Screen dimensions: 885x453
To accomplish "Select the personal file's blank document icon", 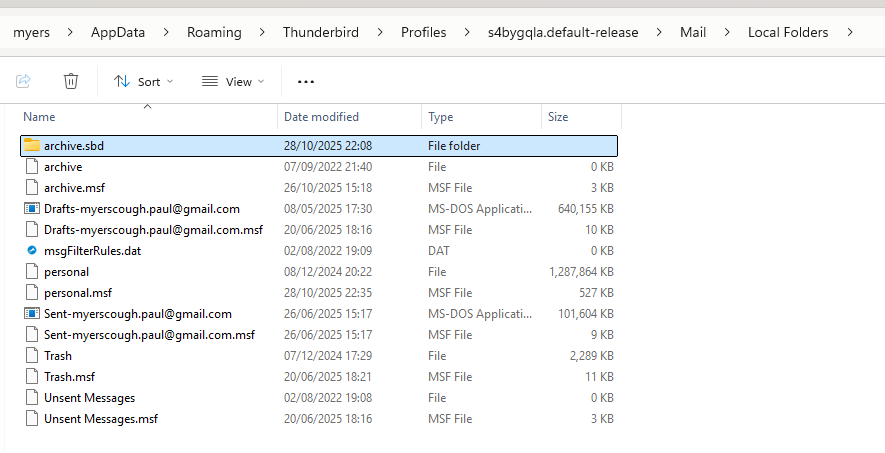I will (32, 272).
